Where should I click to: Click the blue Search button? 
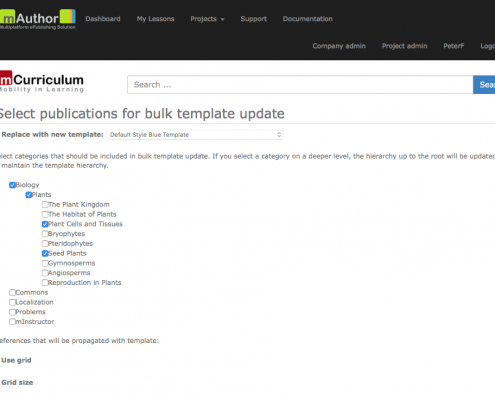click(484, 85)
